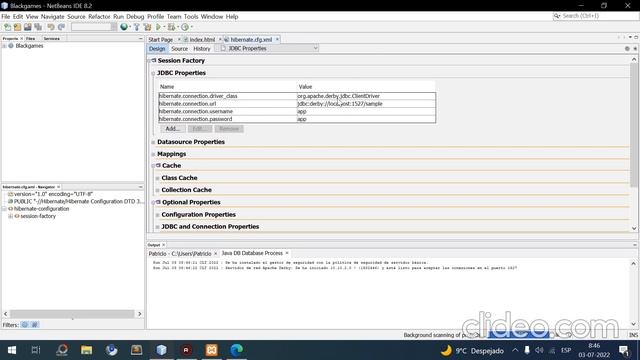Open the Profile Project dropdown arrow
Screen dimensions: 640x360
click(x=191, y=27)
